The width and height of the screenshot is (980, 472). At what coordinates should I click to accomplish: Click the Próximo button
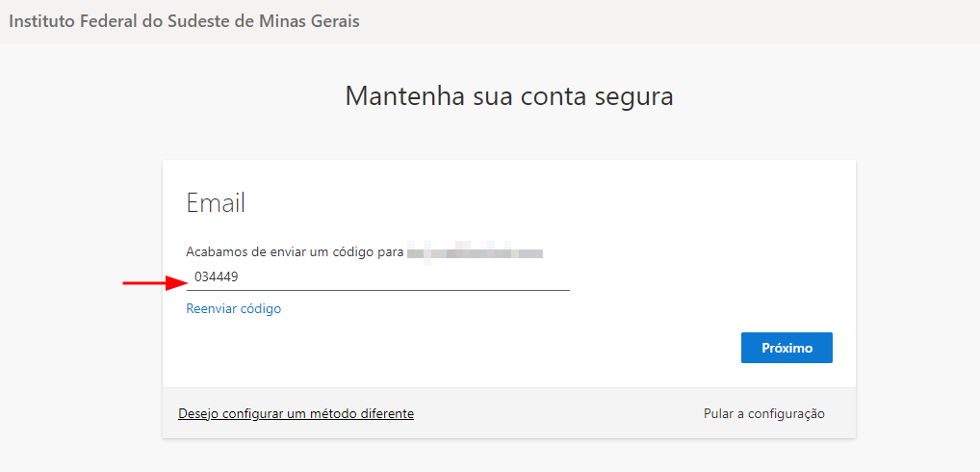coord(787,348)
